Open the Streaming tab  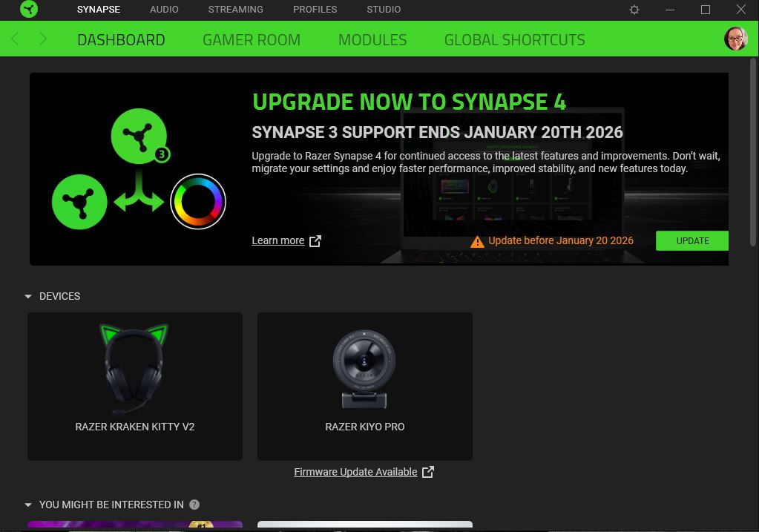pos(236,9)
